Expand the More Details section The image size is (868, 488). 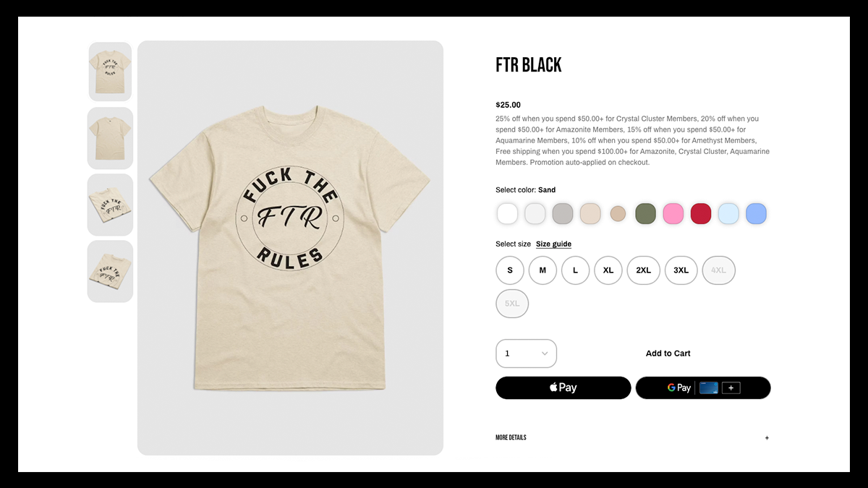(x=632, y=438)
